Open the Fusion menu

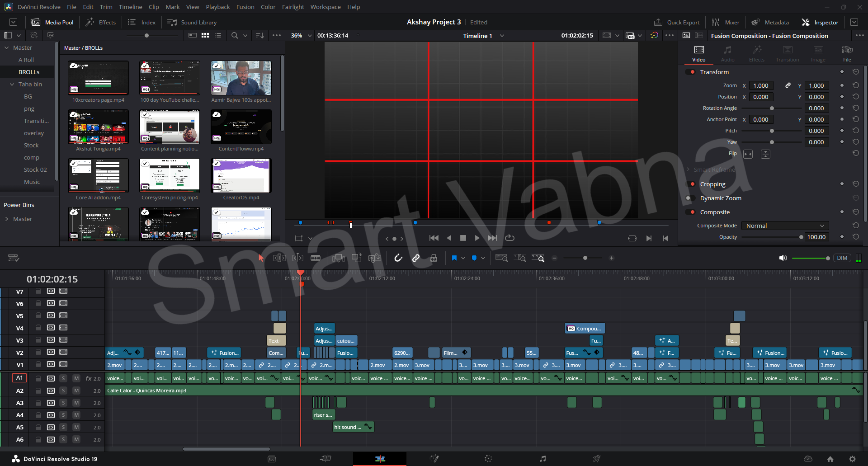(x=245, y=7)
